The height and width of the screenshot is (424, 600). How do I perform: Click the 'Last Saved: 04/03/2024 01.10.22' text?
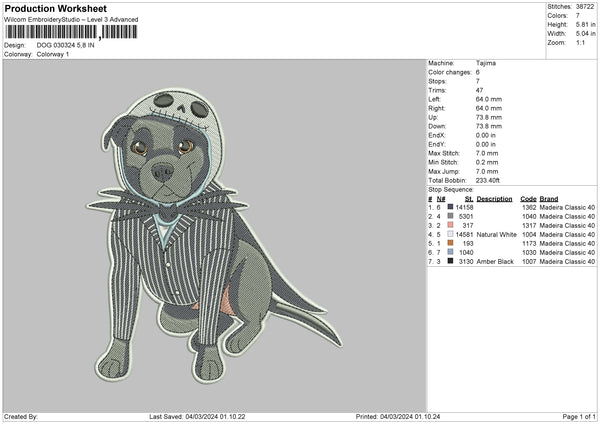197,417
